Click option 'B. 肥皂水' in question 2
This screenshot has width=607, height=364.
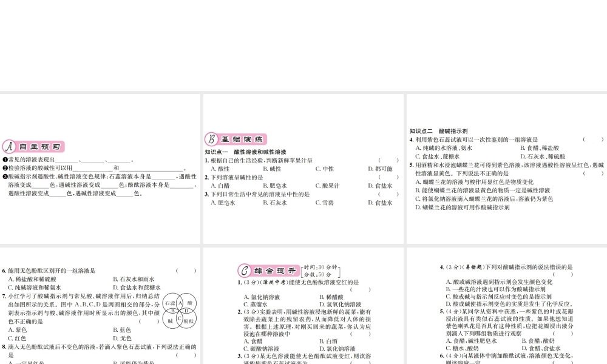[275, 186]
